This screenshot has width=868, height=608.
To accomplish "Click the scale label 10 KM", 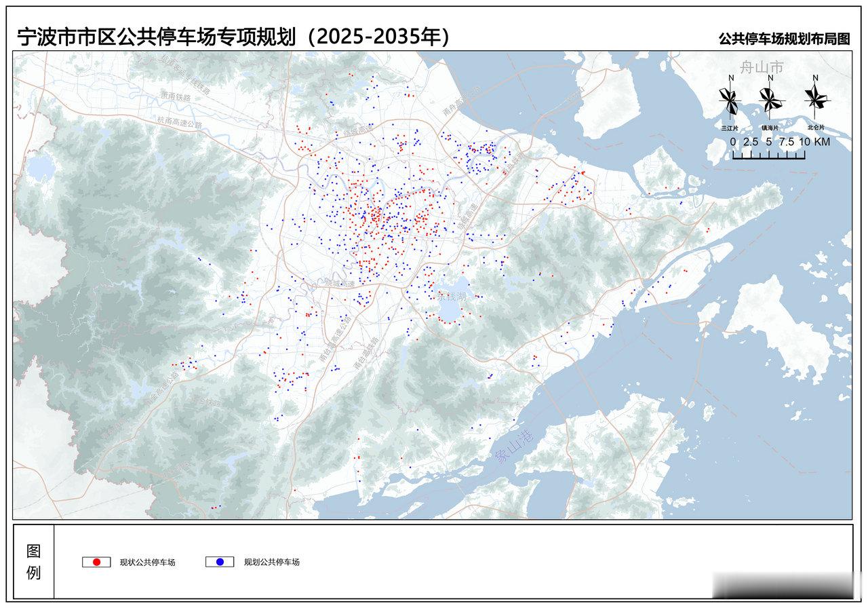I will (x=814, y=142).
